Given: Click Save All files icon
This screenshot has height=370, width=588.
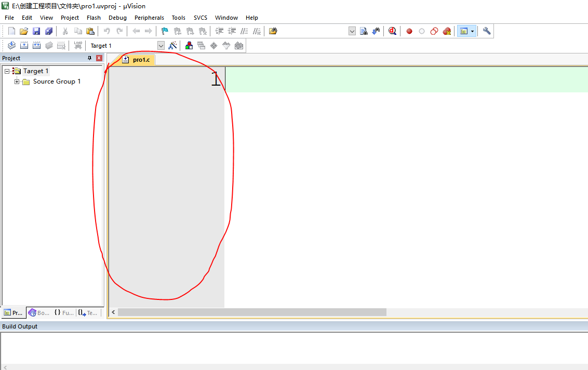Looking at the screenshot, I should click(x=49, y=31).
